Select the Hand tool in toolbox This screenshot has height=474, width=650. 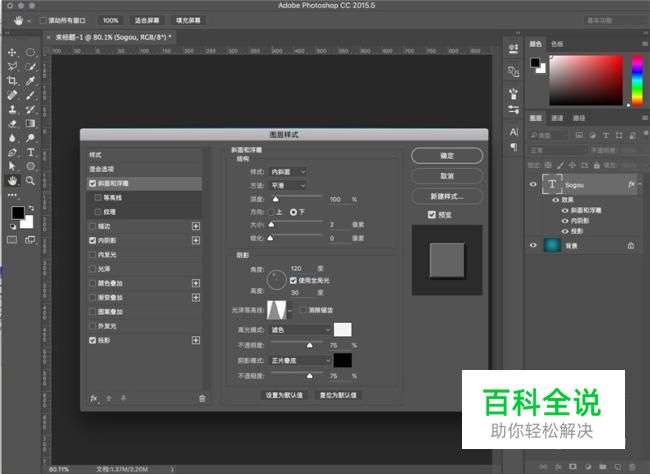point(12,180)
